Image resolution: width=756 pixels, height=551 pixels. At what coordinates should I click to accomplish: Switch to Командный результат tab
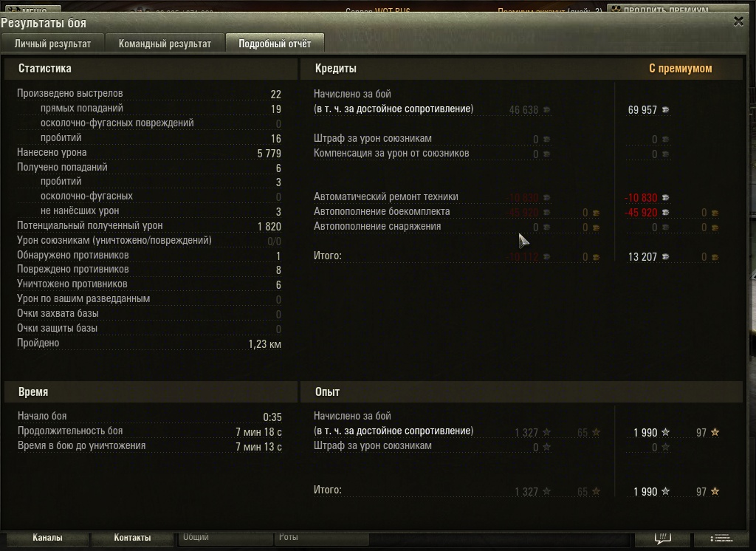pos(165,44)
